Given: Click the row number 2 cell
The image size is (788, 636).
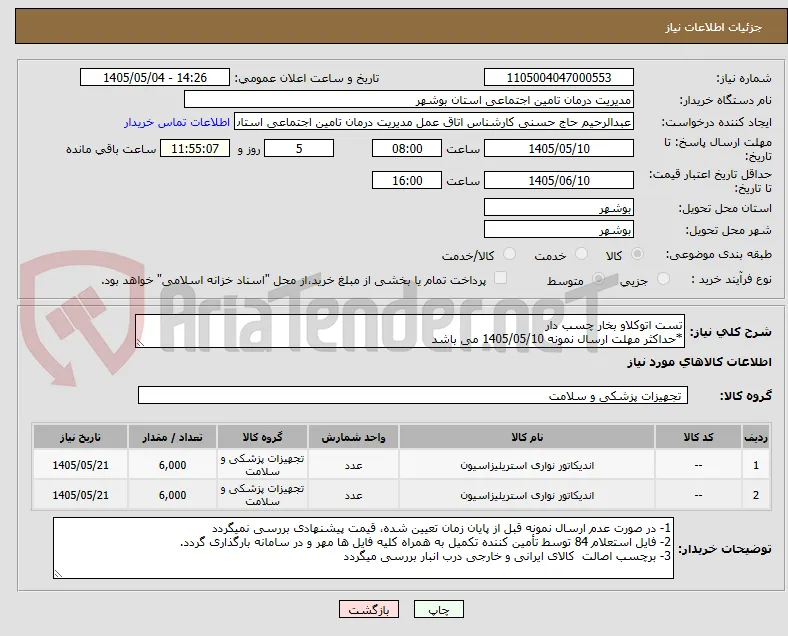Looking at the screenshot, I should coord(755,495).
